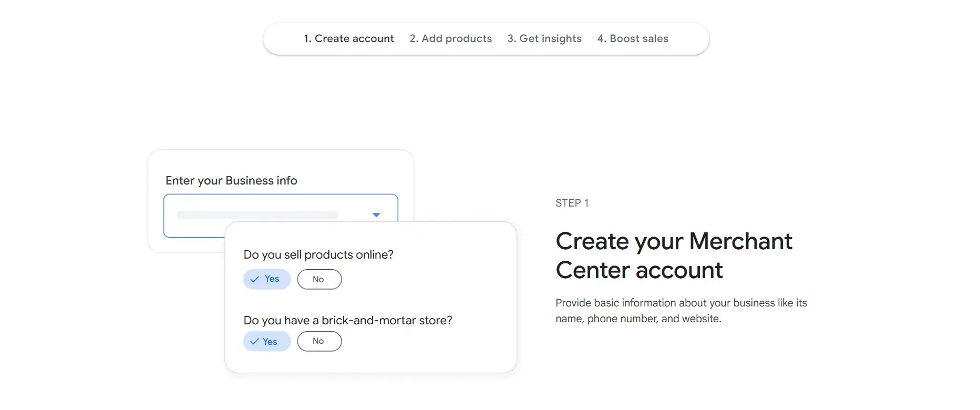Click 'Create your Merchant Center account' heading
This screenshot has height=410, width=980.
(674, 255)
